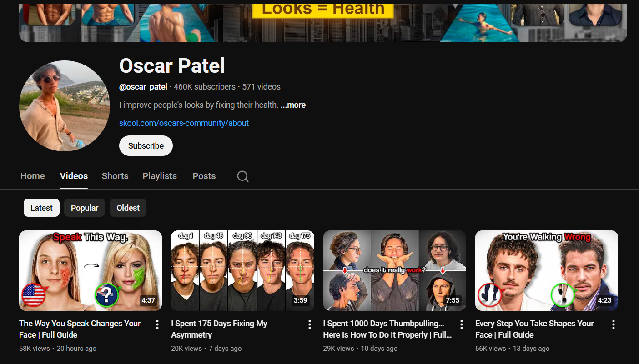The image size is (639, 364).
Task: Play the 'Speak This Way' video thumbnail
Action: 91,270
